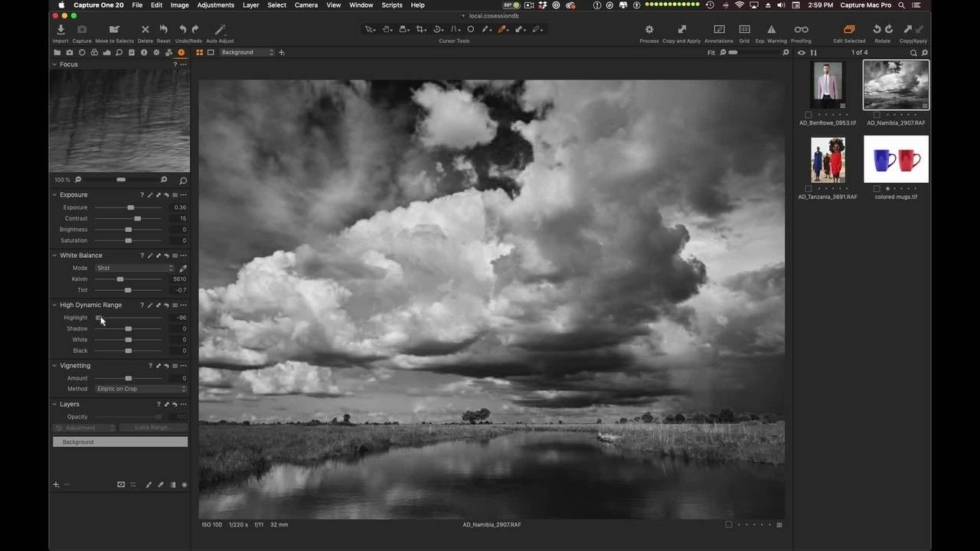Open Exposure panel help question mark
This screenshot has height=551, width=980.
coord(142,195)
